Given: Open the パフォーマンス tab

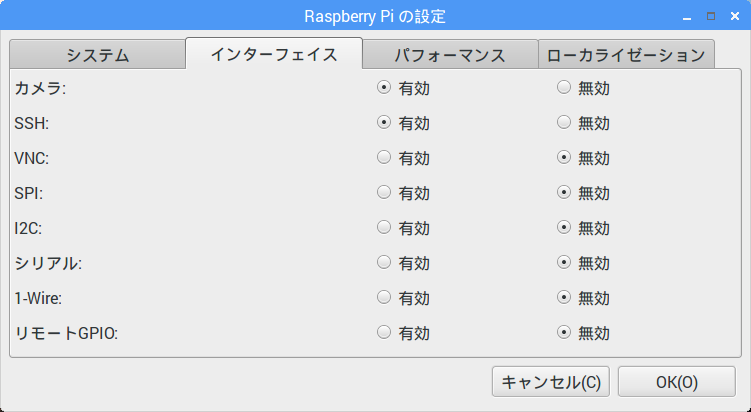Looking at the screenshot, I should click(x=450, y=55).
